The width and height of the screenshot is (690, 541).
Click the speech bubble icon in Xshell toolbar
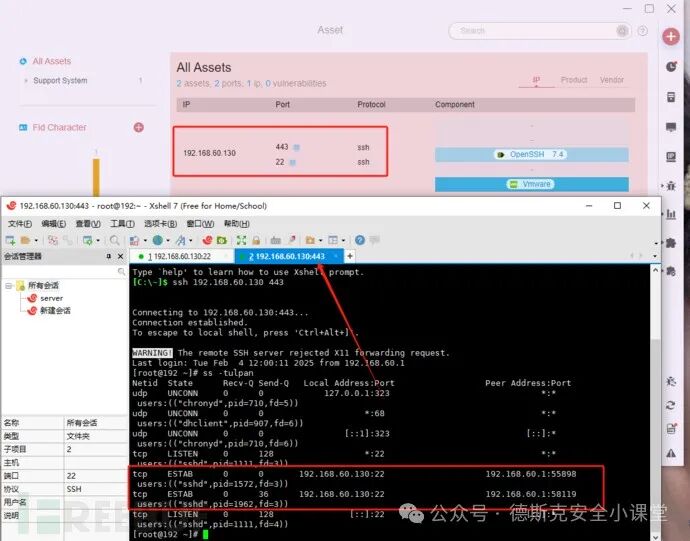374,240
